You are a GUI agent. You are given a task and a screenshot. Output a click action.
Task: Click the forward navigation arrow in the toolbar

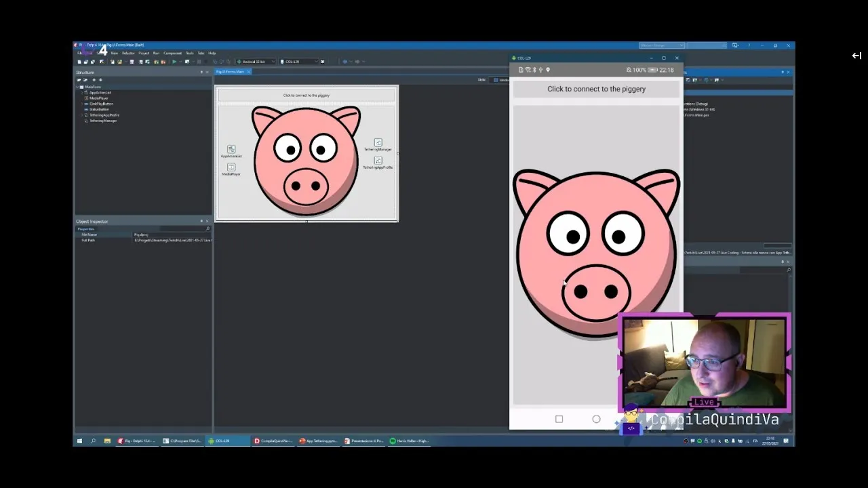click(x=357, y=62)
